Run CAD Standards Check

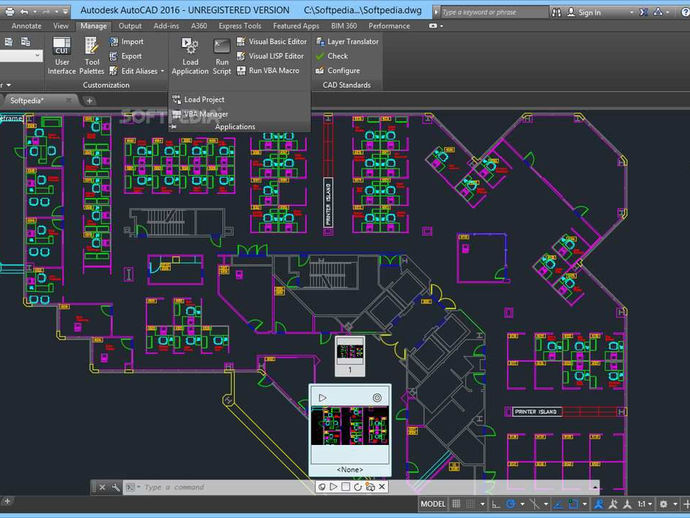click(332, 56)
